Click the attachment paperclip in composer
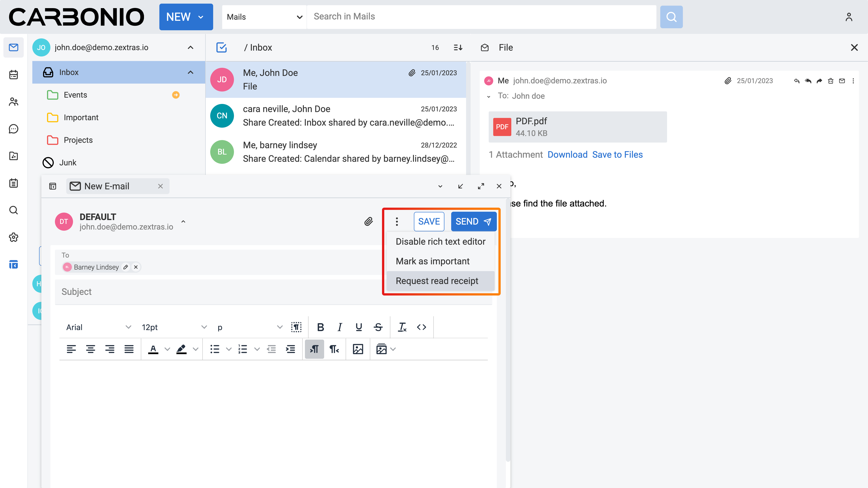868x488 pixels. 368,221
